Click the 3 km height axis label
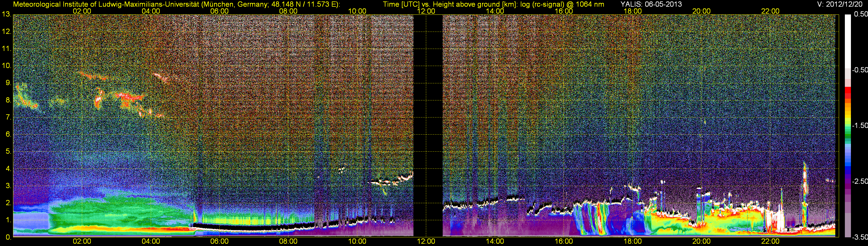Viewport: 868px width, 246px height. pyautogui.click(x=8, y=186)
